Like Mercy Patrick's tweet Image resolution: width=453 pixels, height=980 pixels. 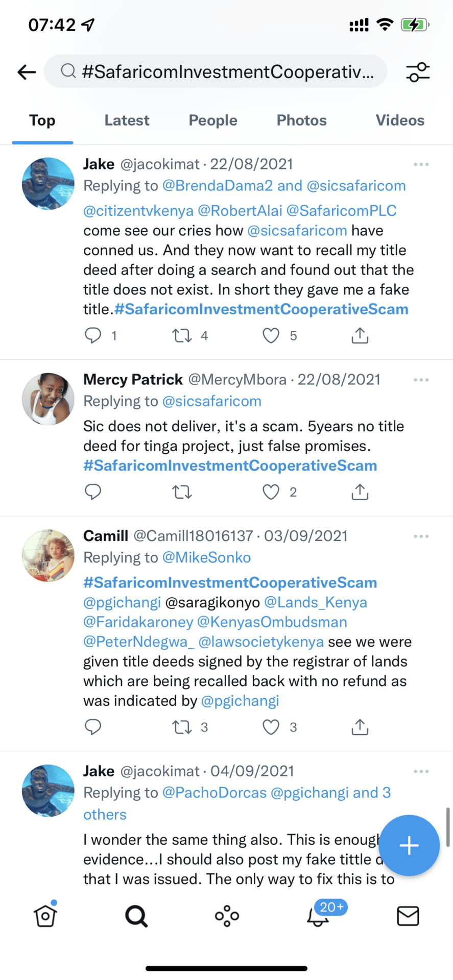coord(271,492)
